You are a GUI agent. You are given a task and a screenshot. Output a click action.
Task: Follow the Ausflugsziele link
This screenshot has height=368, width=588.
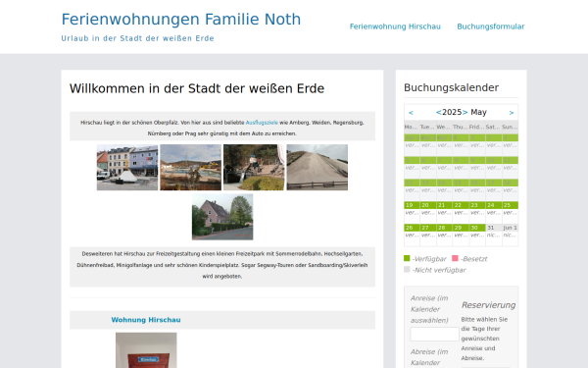click(262, 123)
